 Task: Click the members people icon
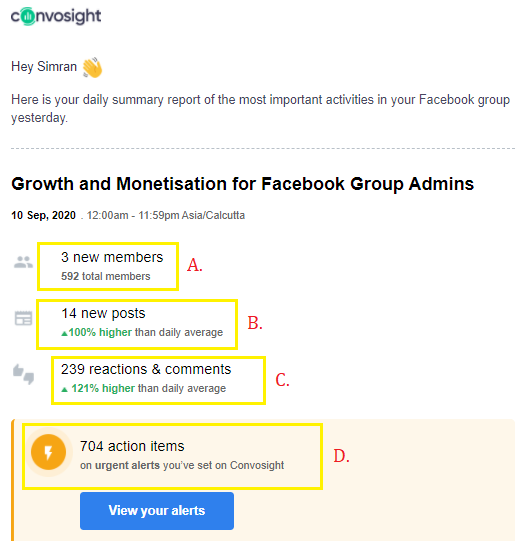(x=23, y=262)
